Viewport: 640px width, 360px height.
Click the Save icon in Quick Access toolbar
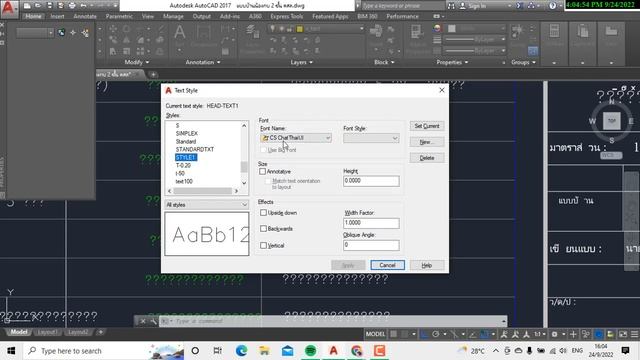[x=49, y=6]
